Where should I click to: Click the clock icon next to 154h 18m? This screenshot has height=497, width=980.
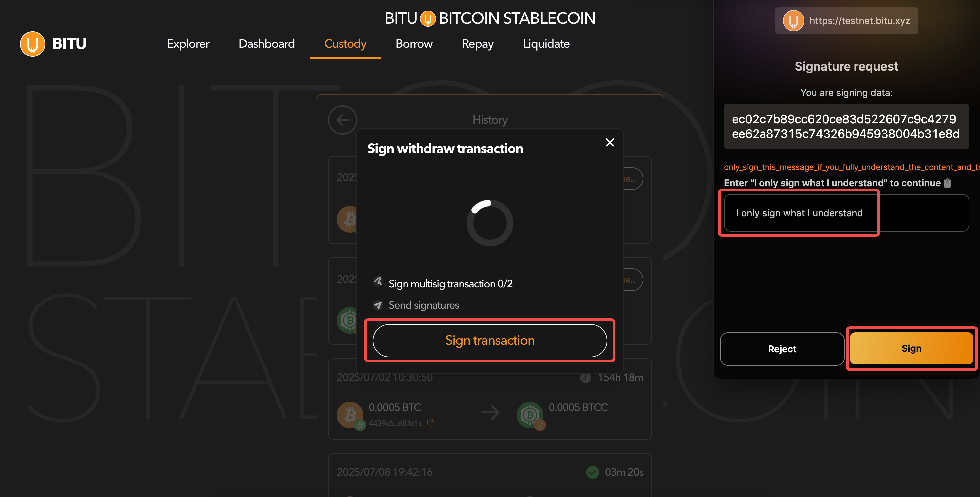click(585, 378)
